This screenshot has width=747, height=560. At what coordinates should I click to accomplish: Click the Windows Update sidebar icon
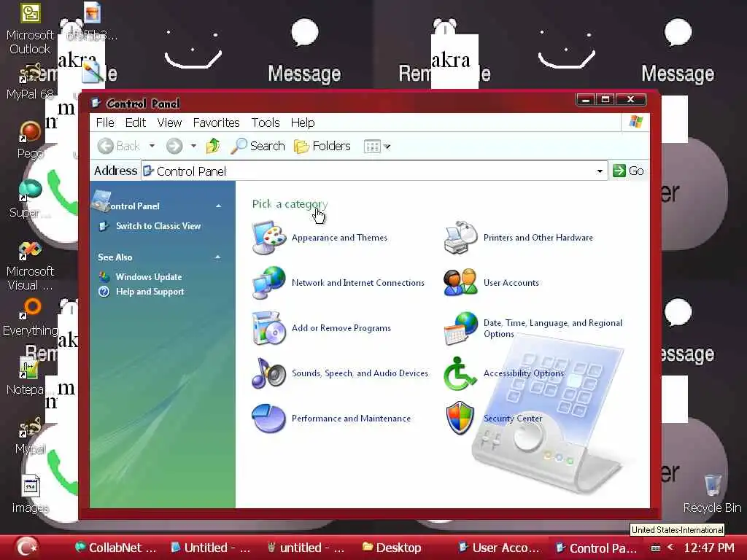104,276
